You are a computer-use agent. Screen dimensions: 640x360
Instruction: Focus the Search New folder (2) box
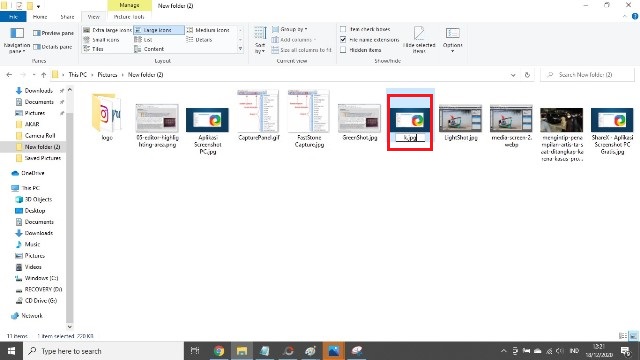[x=588, y=75]
